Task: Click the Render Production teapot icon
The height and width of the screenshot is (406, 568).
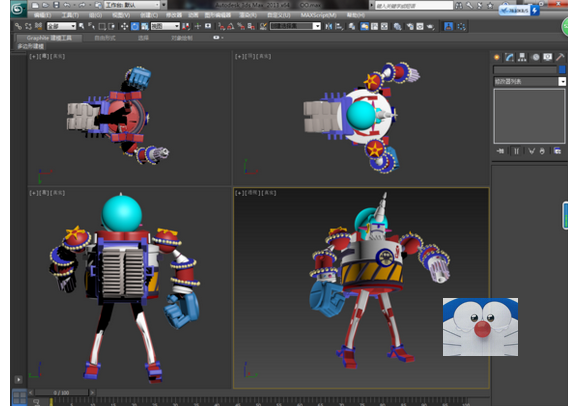Action: pyautogui.click(x=430, y=26)
